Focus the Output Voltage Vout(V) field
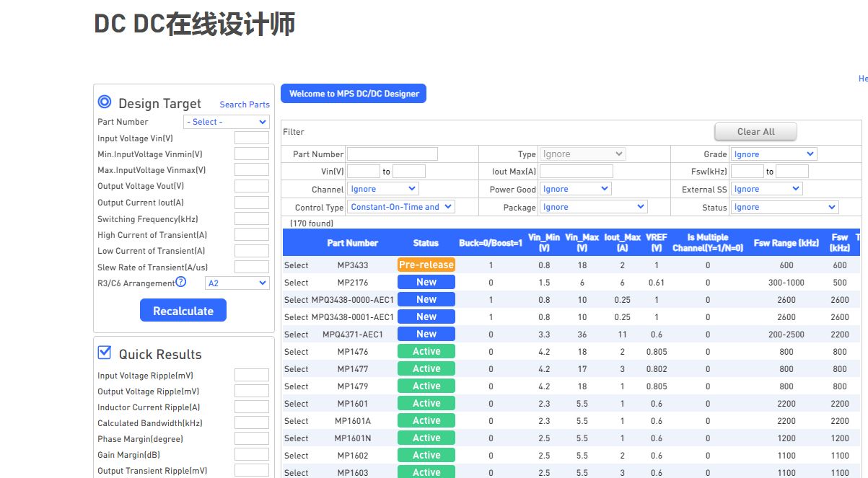 click(252, 186)
